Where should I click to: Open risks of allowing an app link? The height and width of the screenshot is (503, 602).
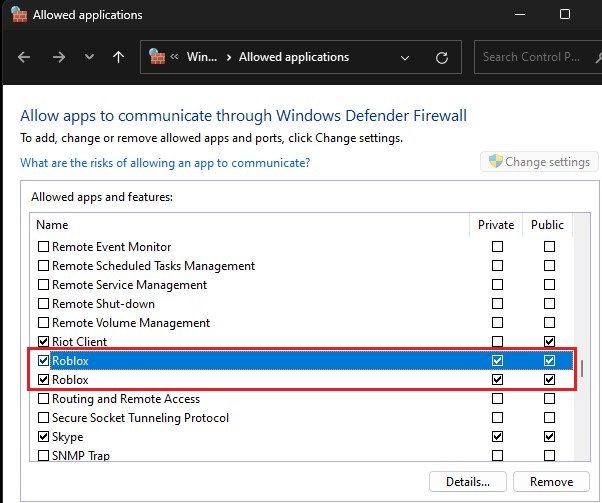point(165,163)
